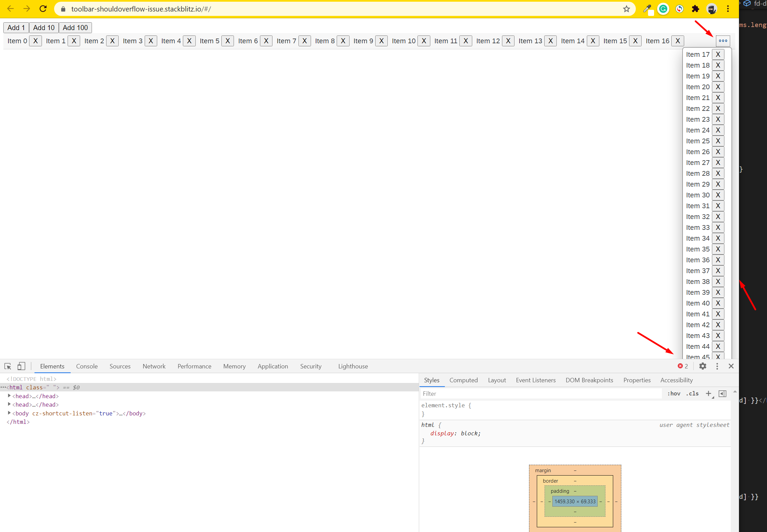767x532 pixels.
Task: Open the Computed styles tab
Action: [x=463, y=380]
